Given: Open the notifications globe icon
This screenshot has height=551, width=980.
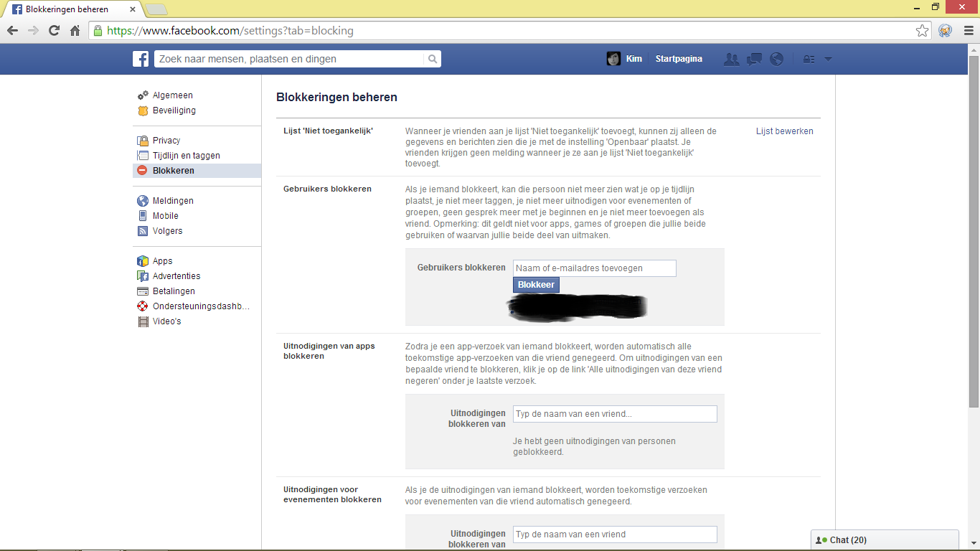Looking at the screenshot, I should tap(776, 60).
